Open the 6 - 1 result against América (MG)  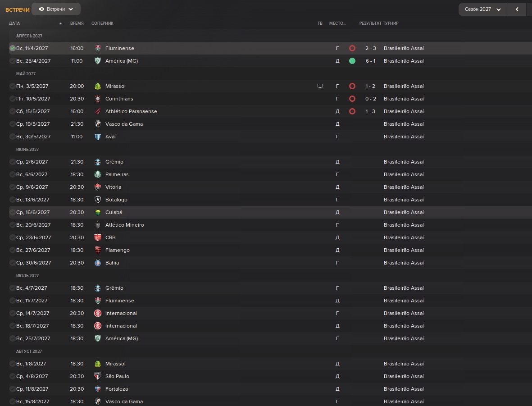tap(370, 61)
